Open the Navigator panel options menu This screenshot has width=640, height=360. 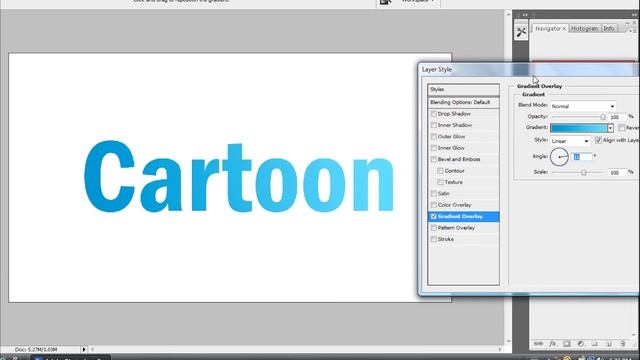pyautogui.click(x=631, y=31)
